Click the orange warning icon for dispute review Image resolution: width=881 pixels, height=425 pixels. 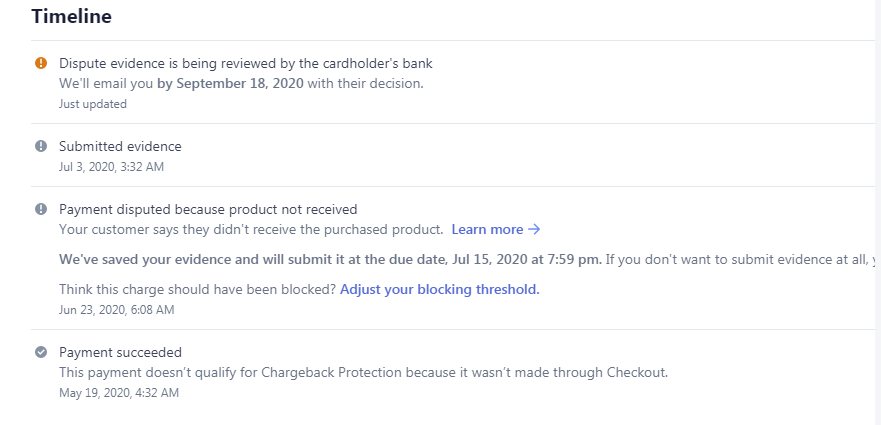(x=41, y=63)
